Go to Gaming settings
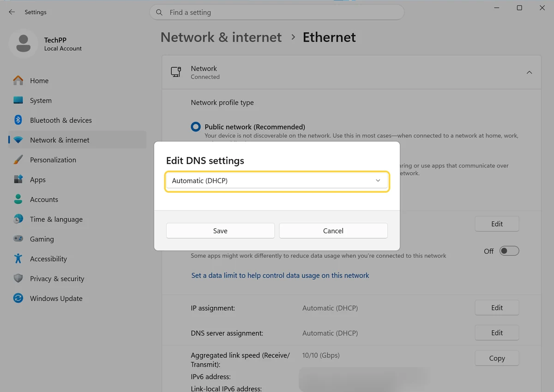This screenshot has height=392, width=554. click(x=42, y=239)
